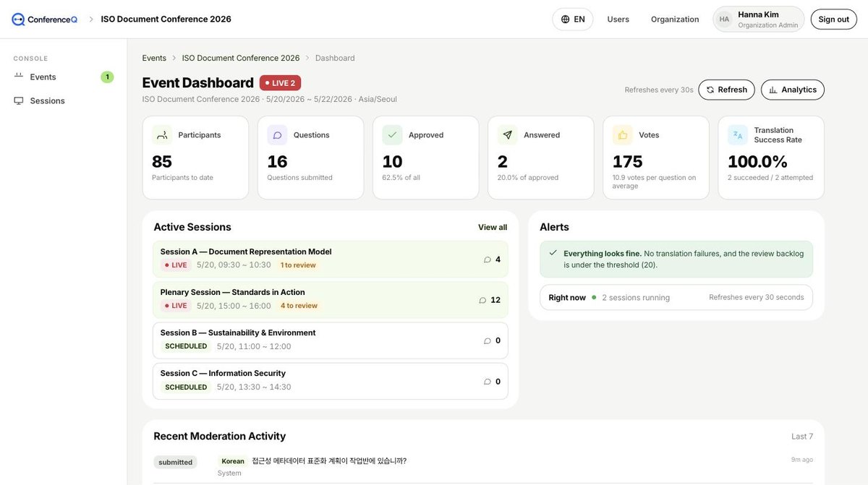
Task: Click the globe language icon
Action: pos(565,20)
